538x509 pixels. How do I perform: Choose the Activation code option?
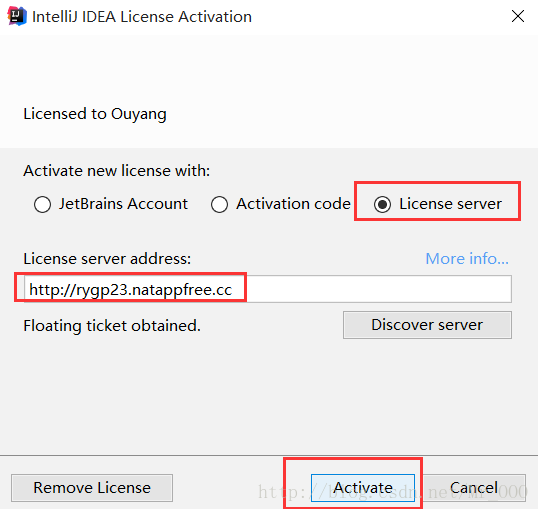point(220,204)
